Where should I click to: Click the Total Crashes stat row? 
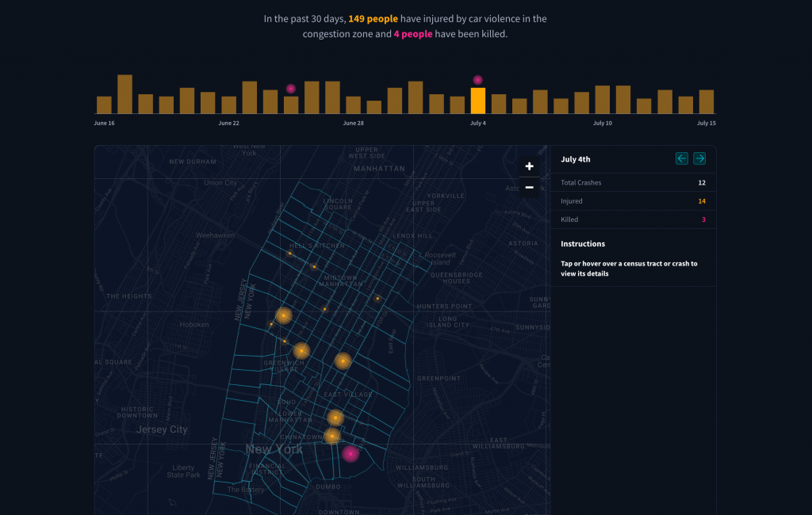click(x=632, y=182)
